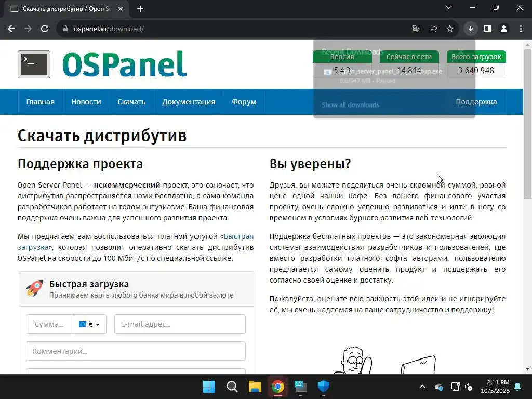Click the share page icon

point(433,29)
